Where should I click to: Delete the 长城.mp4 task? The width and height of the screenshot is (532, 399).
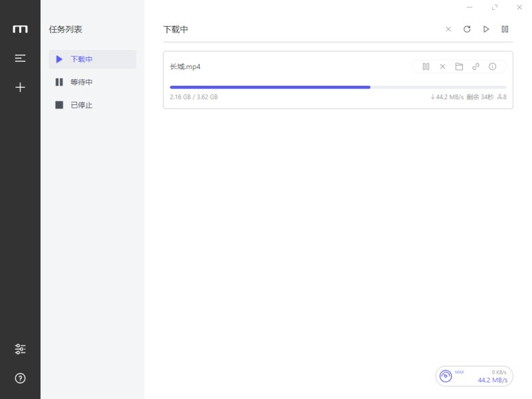(x=443, y=66)
